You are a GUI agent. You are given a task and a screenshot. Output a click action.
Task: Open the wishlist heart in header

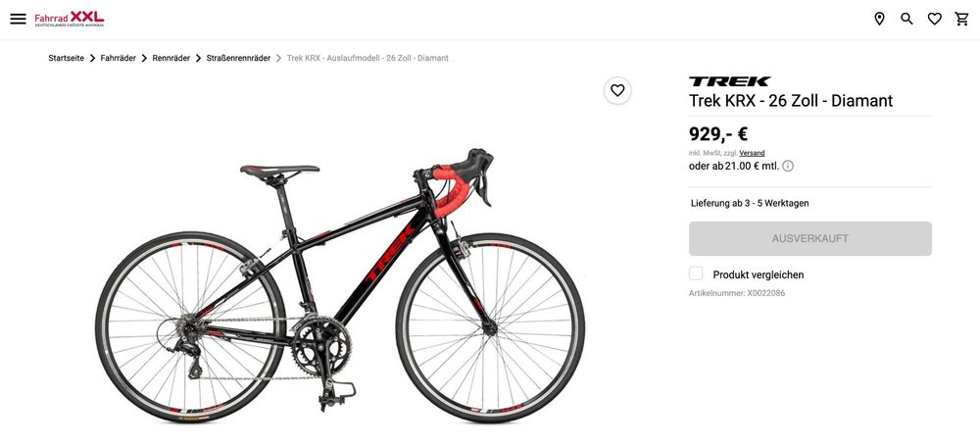pos(934,20)
